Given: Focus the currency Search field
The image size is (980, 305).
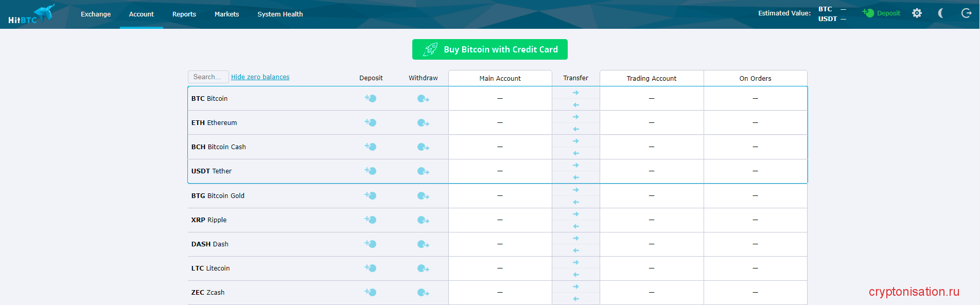Looking at the screenshot, I should click(208, 77).
